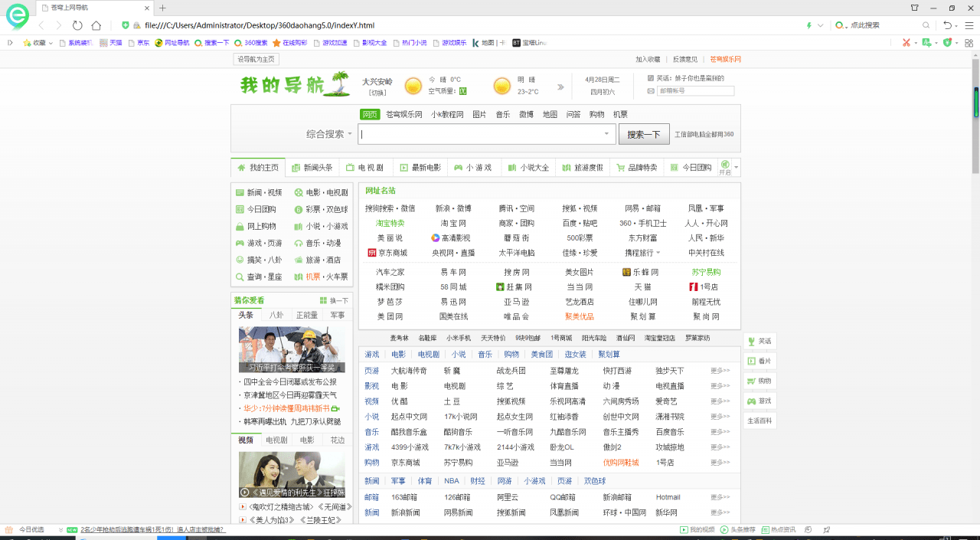Click the 邮箱帐号 input field
The width and height of the screenshot is (980, 540).
(x=695, y=90)
